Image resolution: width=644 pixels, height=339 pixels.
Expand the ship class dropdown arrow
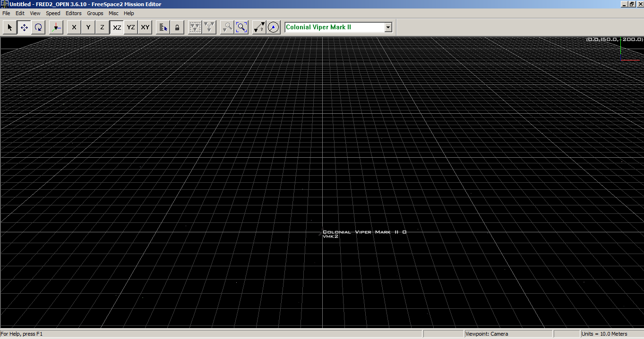pos(388,27)
